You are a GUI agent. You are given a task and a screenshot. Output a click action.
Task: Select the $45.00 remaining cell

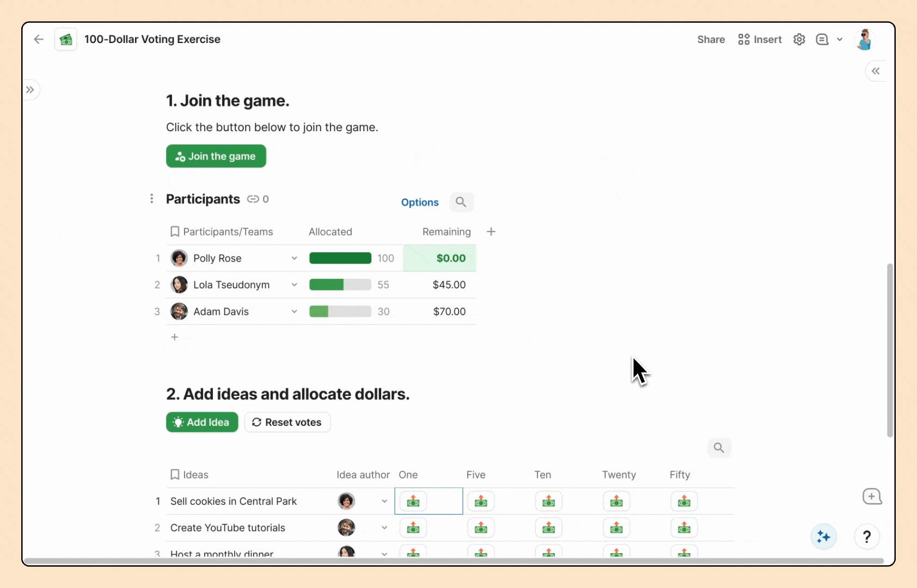pyautogui.click(x=439, y=285)
